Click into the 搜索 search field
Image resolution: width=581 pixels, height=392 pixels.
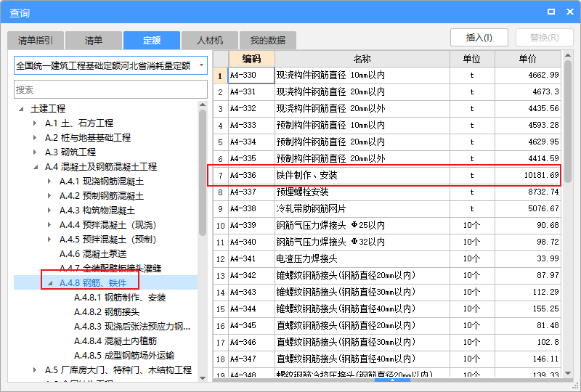tap(111, 90)
